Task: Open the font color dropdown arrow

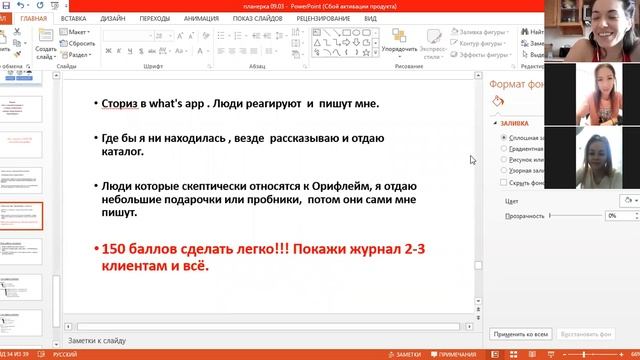Action: pyautogui.click(x=208, y=51)
